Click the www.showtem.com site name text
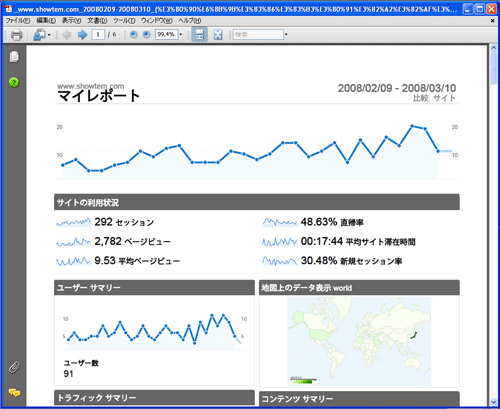 pyautogui.click(x=91, y=86)
